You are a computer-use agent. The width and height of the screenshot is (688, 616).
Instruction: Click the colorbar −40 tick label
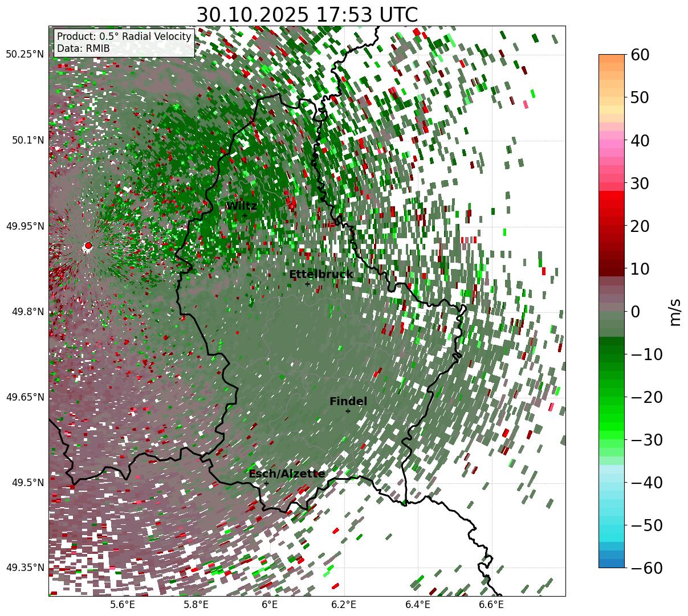pos(646,482)
